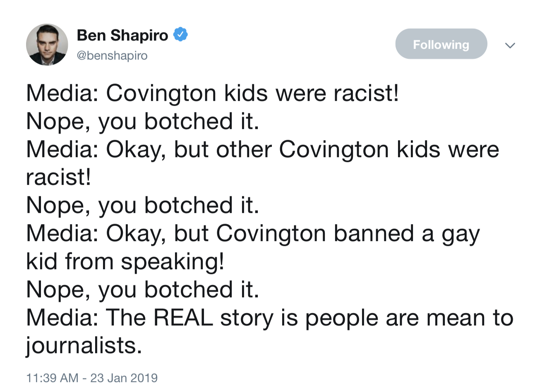Click the final word 'journalists.'

(84, 346)
